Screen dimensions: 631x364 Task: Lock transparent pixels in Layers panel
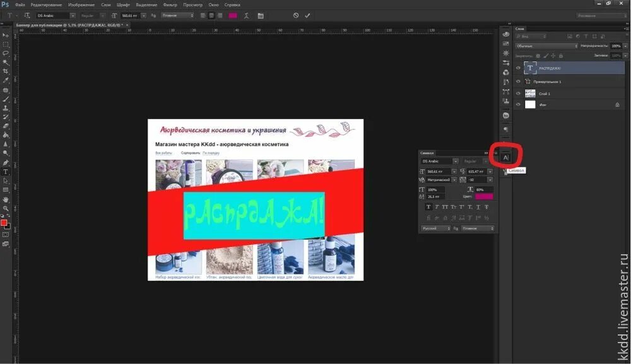coord(538,56)
